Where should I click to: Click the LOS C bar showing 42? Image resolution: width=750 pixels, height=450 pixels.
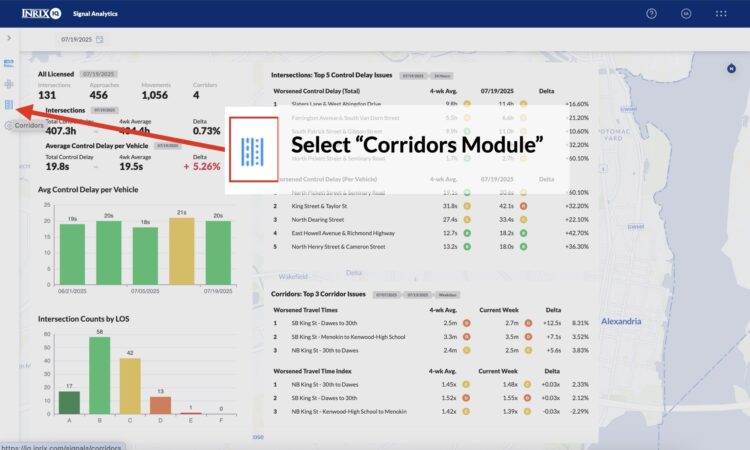(x=130, y=386)
